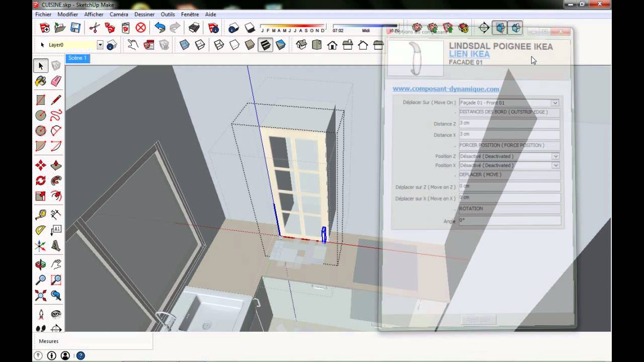Image resolution: width=644 pixels, height=362 pixels.
Task: Select the Pan hand tool
Action: [56, 264]
